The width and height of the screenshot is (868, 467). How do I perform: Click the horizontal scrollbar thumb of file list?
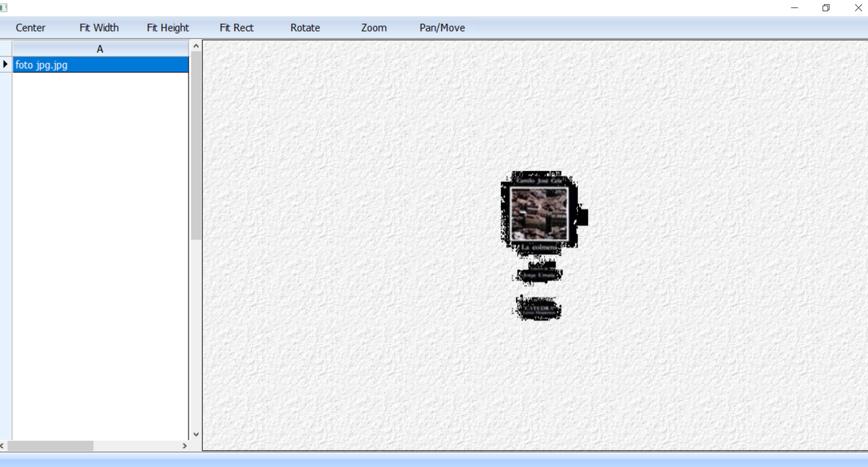[50, 446]
